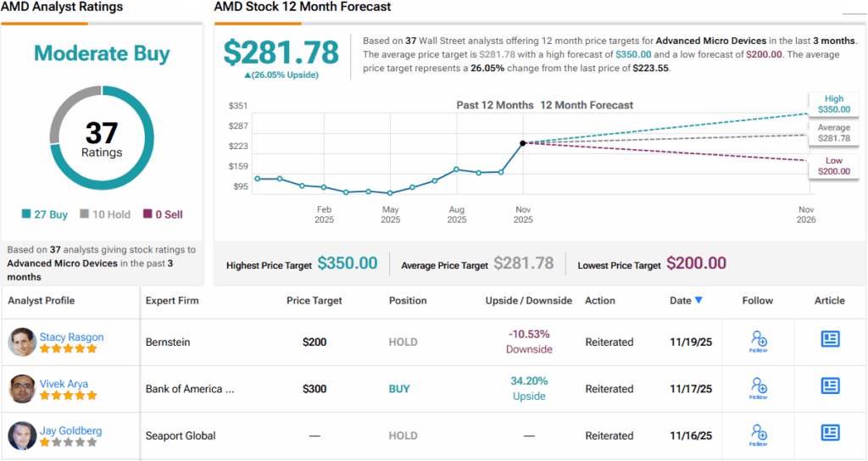This screenshot has width=868, height=461.
Task: Select the AMD Stock 12 Month Forecast heading
Action: click(303, 7)
